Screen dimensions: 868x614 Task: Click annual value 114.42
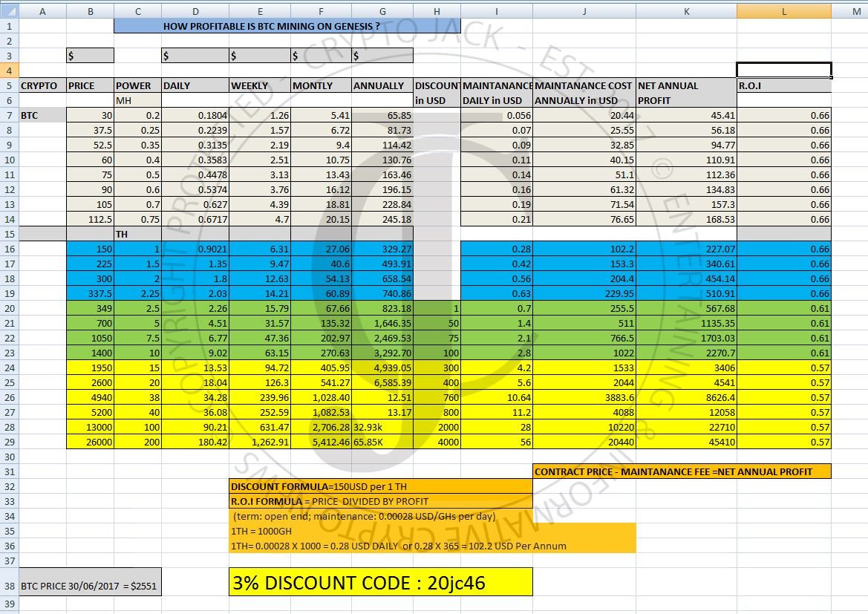click(x=382, y=145)
